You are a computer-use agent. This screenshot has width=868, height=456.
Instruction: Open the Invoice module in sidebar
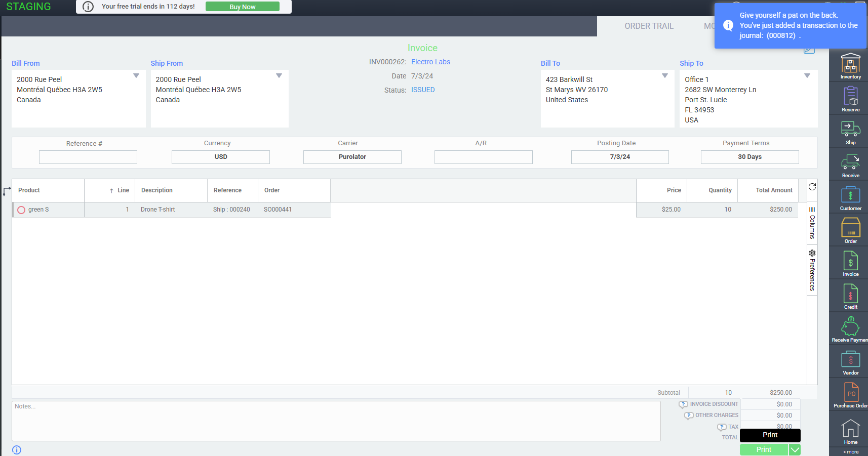pos(850,264)
